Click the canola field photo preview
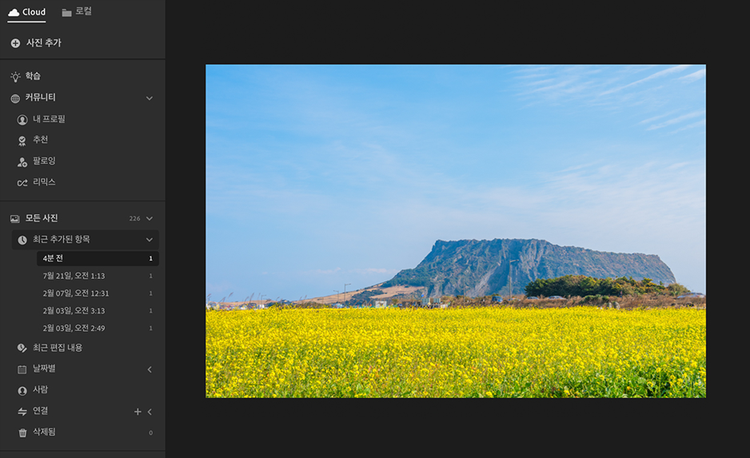The width and height of the screenshot is (750, 458). pos(456,231)
